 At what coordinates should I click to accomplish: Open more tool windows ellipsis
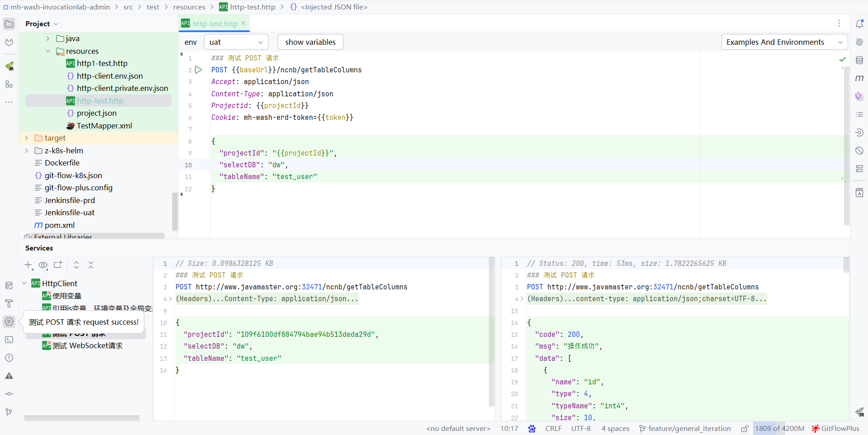pyautogui.click(x=9, y=102)
